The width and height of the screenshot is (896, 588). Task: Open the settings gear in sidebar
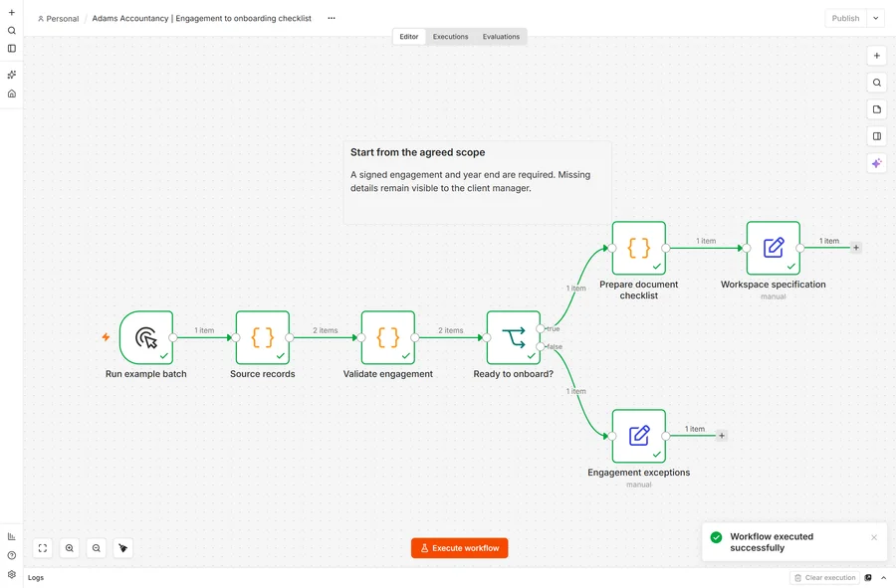[x=11, y=574]
